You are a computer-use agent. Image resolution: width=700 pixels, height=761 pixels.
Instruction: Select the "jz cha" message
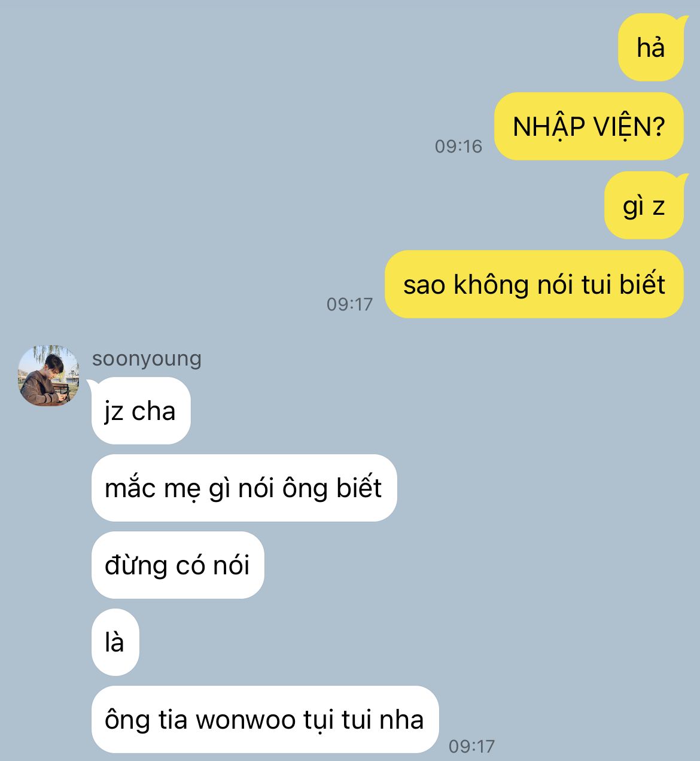[141, 411]
